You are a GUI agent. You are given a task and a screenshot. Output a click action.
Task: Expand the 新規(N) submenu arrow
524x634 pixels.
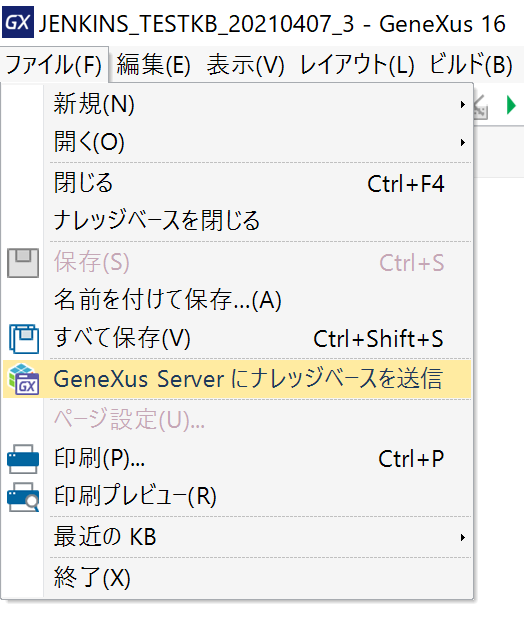(x=463, y=105)
